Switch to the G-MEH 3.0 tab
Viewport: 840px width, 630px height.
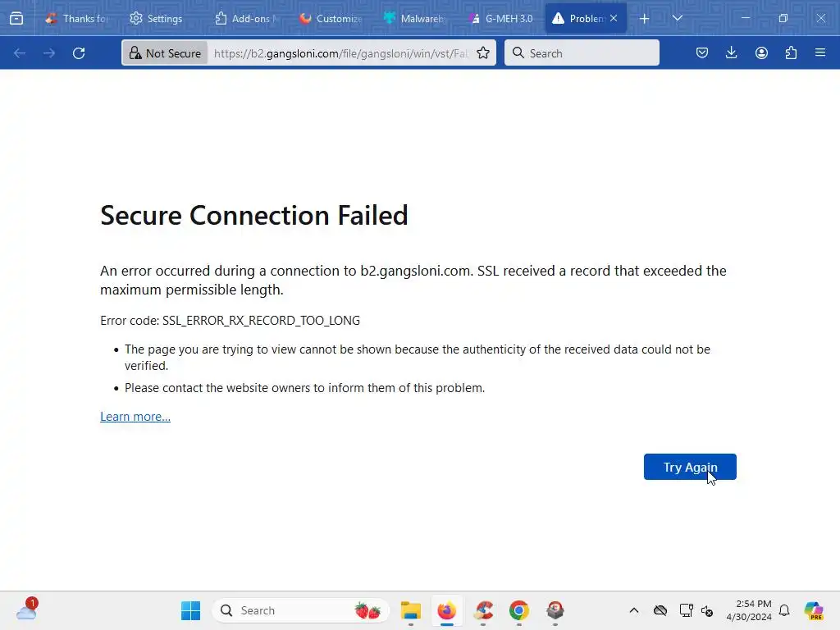[x=500, y=18]
